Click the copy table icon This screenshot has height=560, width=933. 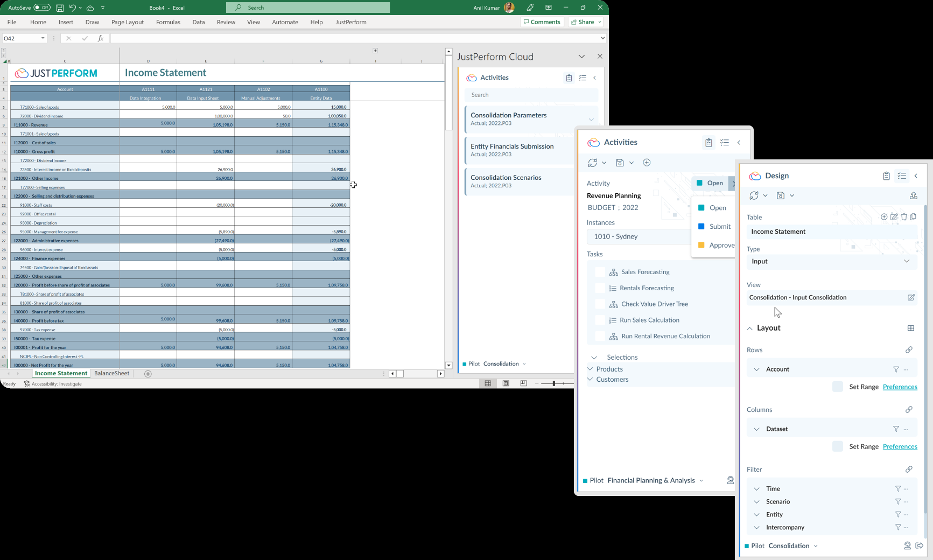(913, 217)
